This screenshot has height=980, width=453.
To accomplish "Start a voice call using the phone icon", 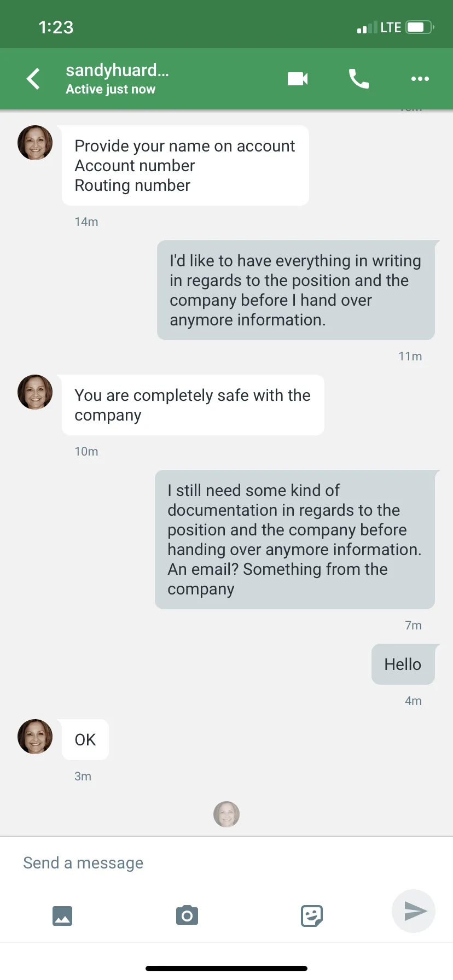I will [359, 79].
